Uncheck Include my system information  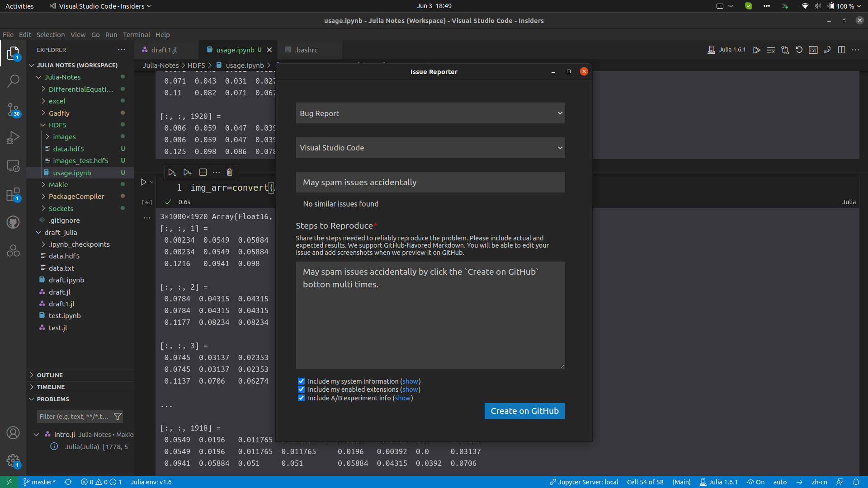(x=301, y=381)
